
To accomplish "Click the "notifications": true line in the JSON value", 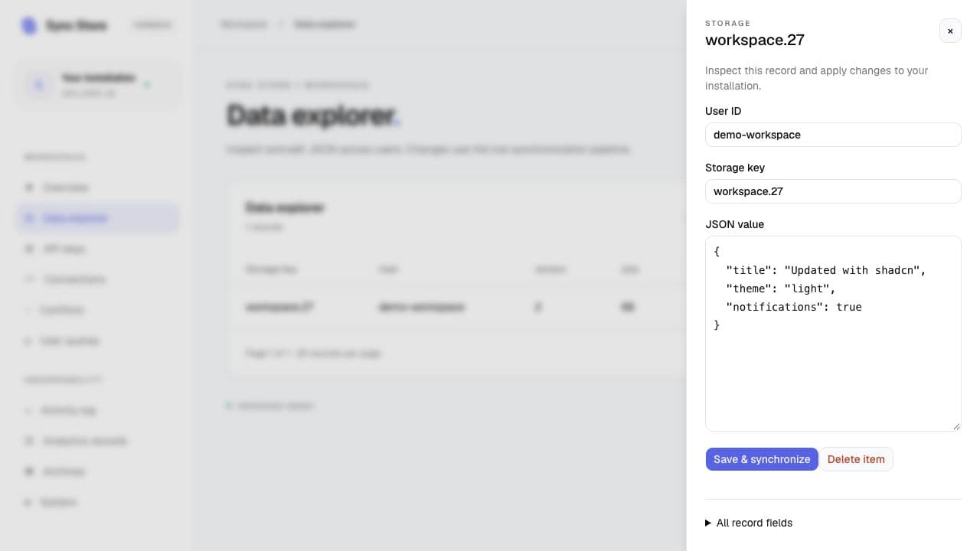I will pos(794,307).
